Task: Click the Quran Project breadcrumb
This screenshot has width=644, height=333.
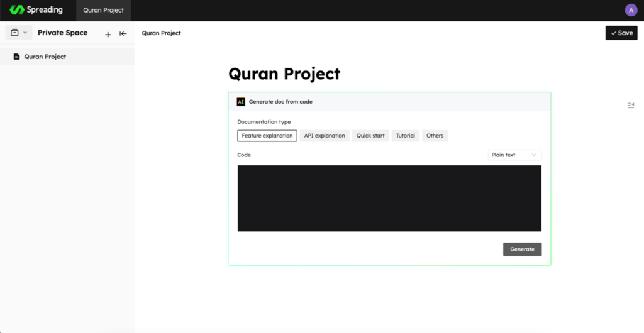Action: [161, 33]
